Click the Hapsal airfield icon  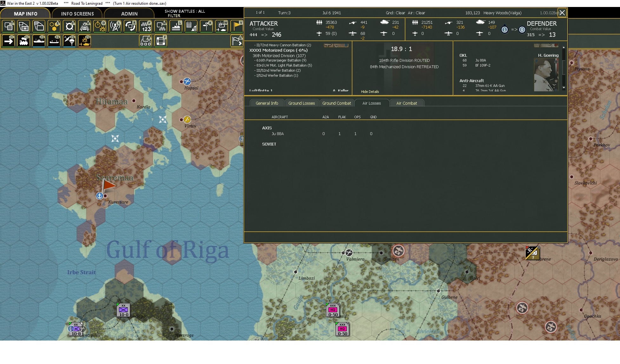coord(187,81)
